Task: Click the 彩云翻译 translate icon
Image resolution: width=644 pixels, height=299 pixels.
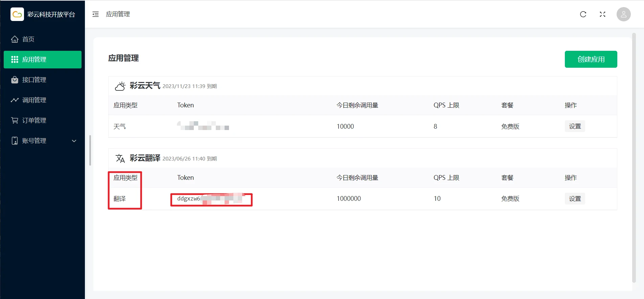Action: click(120, 158)
